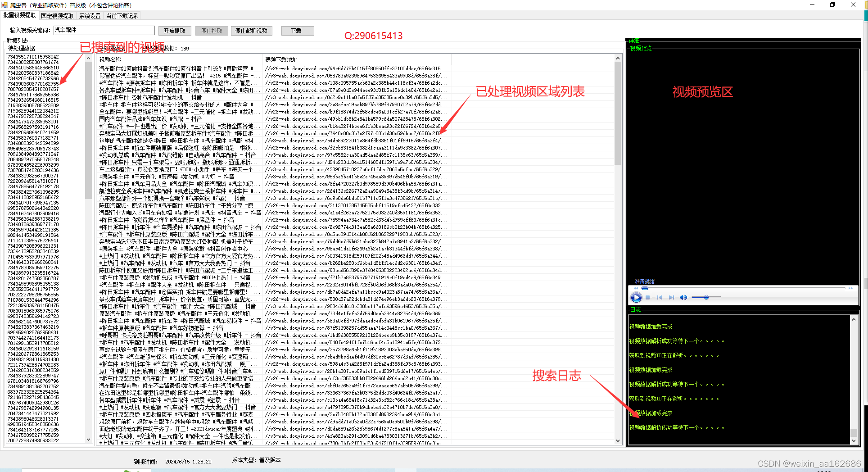Click log panel scroll-up arrow
Screen dimensions: 868x472
point(853,319)
